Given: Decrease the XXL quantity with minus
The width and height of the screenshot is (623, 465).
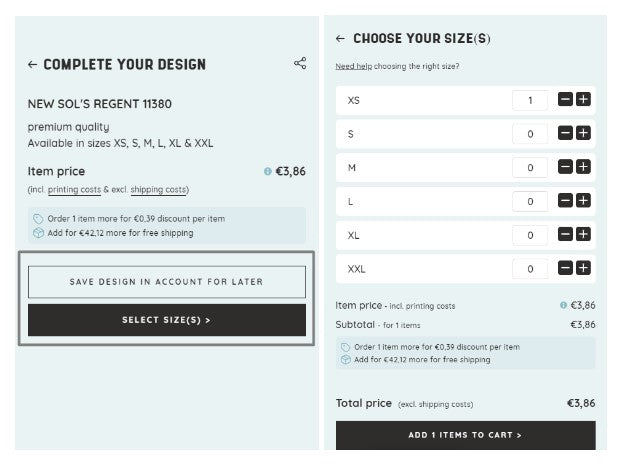Looking at the screenshot, I should [x=566, y=268].
